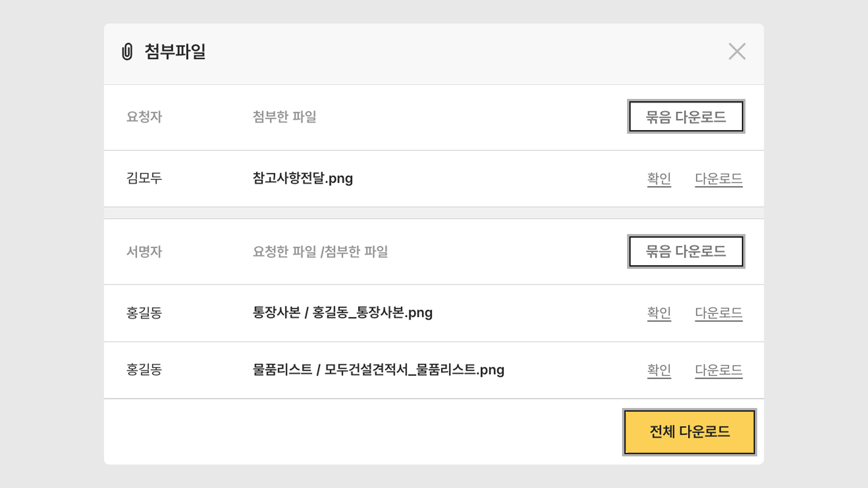Click the 첨부한 파일 header in the 요청자 row
This screenshot has width=868, height=488.
tap(284, 117)
